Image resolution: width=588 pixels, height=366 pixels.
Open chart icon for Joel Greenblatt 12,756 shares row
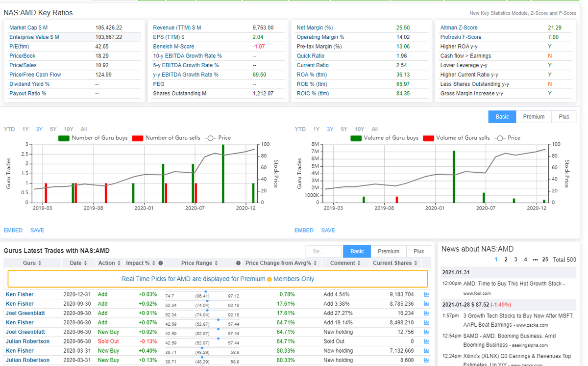(426, 332)
